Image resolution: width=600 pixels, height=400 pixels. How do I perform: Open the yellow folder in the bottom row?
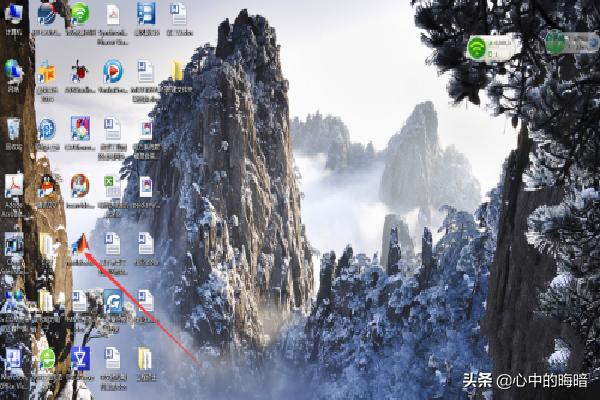(x=145, y=358)
